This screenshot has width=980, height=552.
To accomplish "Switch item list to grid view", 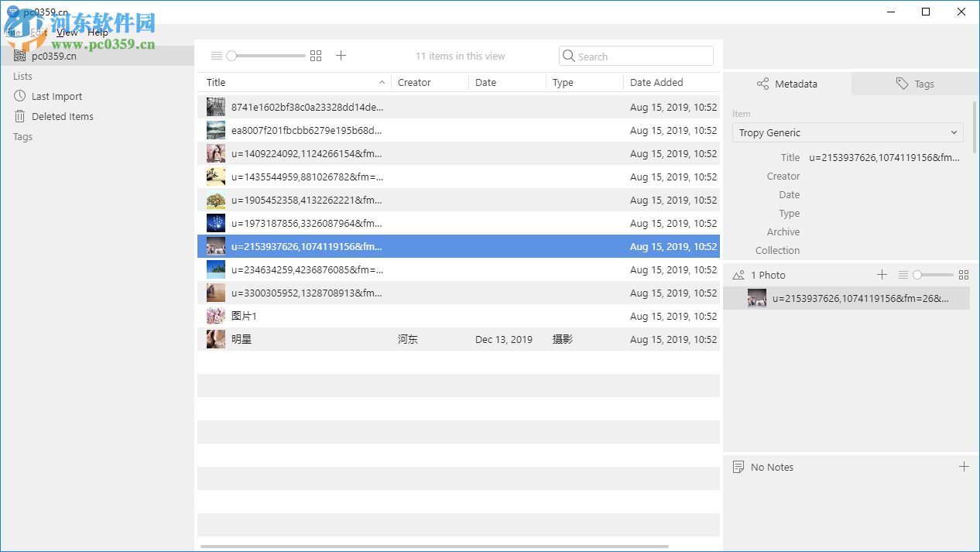I will [315, 55].
